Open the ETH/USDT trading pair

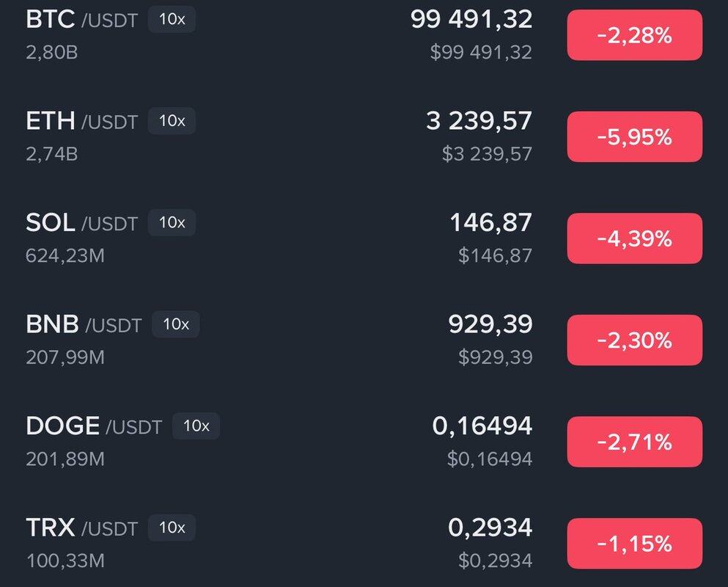[81, 121]
